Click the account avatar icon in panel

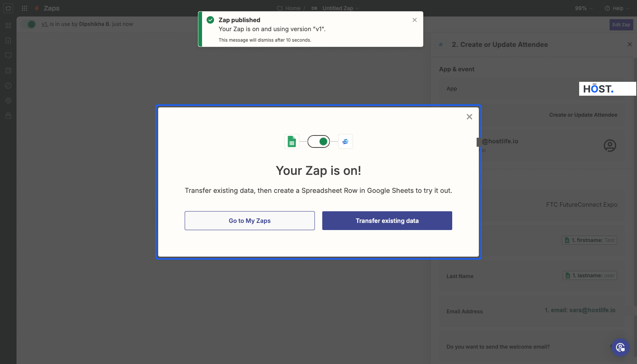pos(610,146)
